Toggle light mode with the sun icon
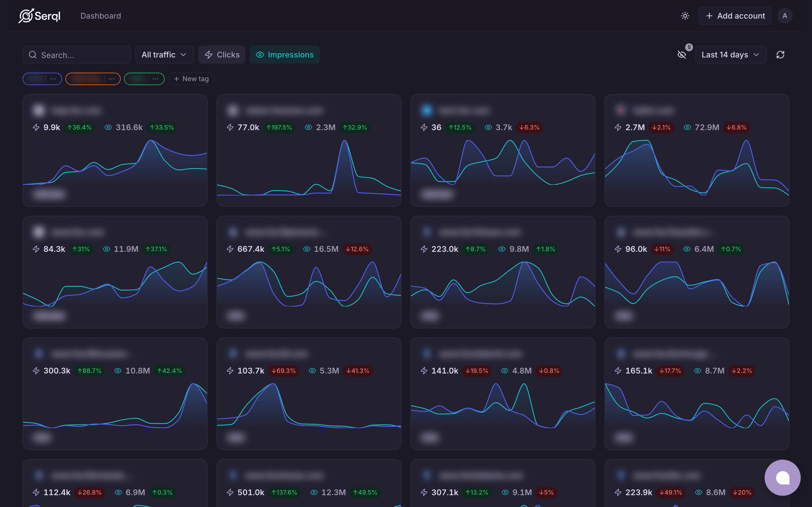The height and width of the screenshot is (507, 812). 685,15
